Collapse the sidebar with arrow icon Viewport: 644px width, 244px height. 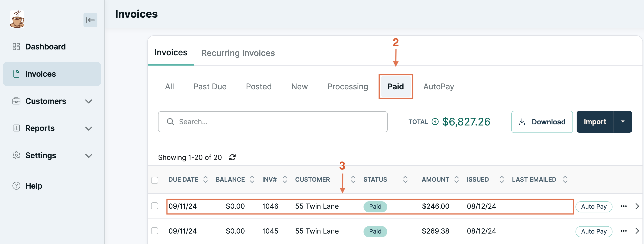point(90,20)
